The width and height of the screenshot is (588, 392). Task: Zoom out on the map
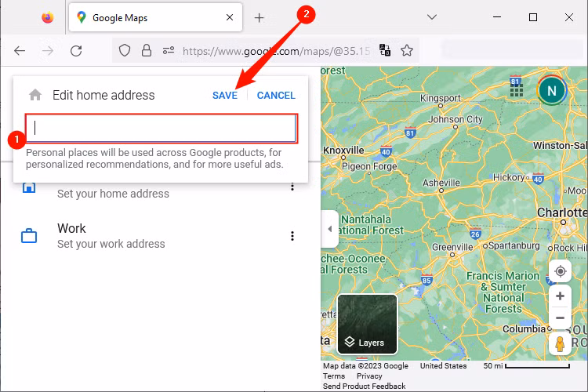pyautogui.click(x=560, y=318)
